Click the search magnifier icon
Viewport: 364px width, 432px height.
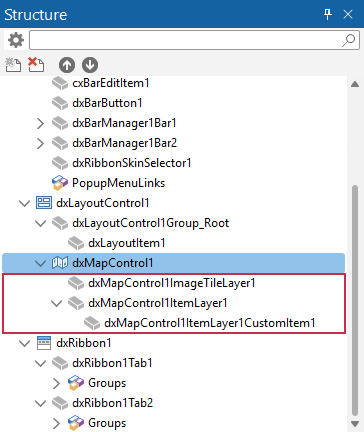click(x=349, y=40)
